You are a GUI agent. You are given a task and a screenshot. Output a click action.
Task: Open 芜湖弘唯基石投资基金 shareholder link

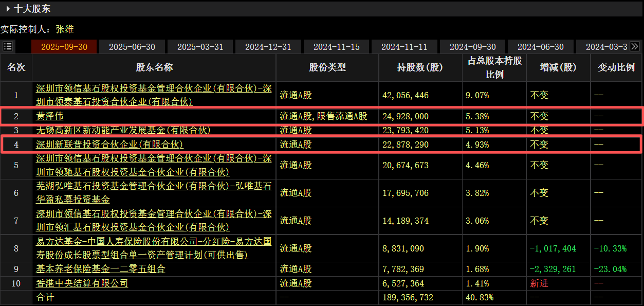[x=154, y=192]
